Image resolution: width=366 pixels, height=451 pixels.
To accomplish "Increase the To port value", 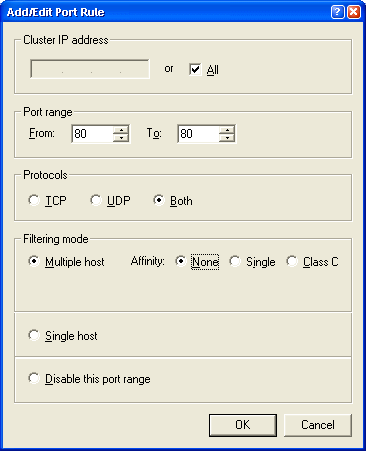I will tap(227, 130).
